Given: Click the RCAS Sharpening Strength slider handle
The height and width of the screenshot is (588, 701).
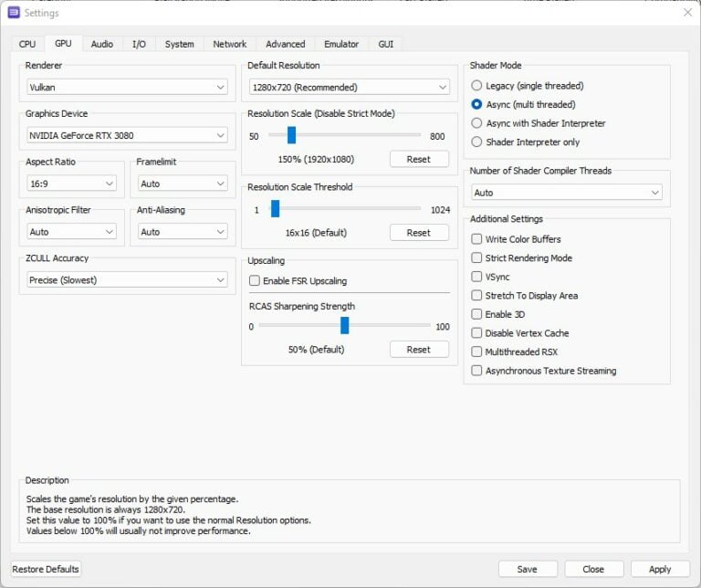Looking at the screenshot, I should [x=345, y=326].
